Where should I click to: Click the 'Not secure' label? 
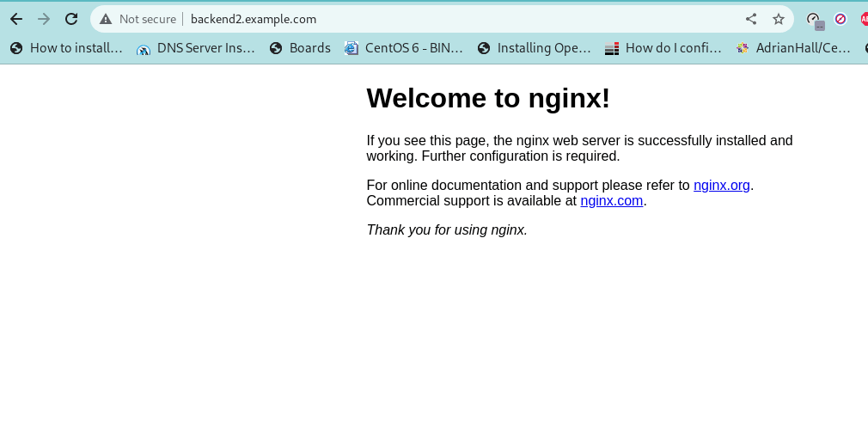(147, 20)
